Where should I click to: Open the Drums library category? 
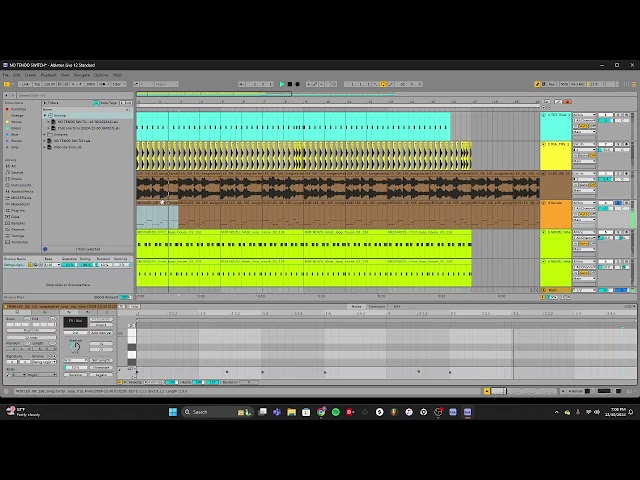point(14,179)
